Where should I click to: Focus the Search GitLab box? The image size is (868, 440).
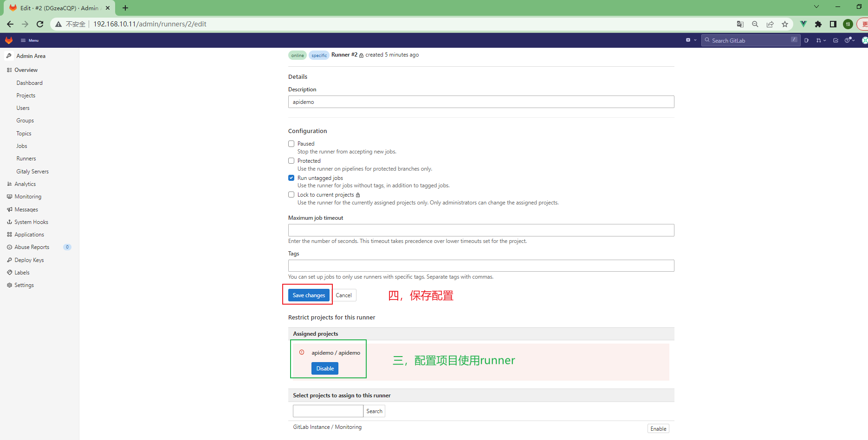click(x=751, y=40)
